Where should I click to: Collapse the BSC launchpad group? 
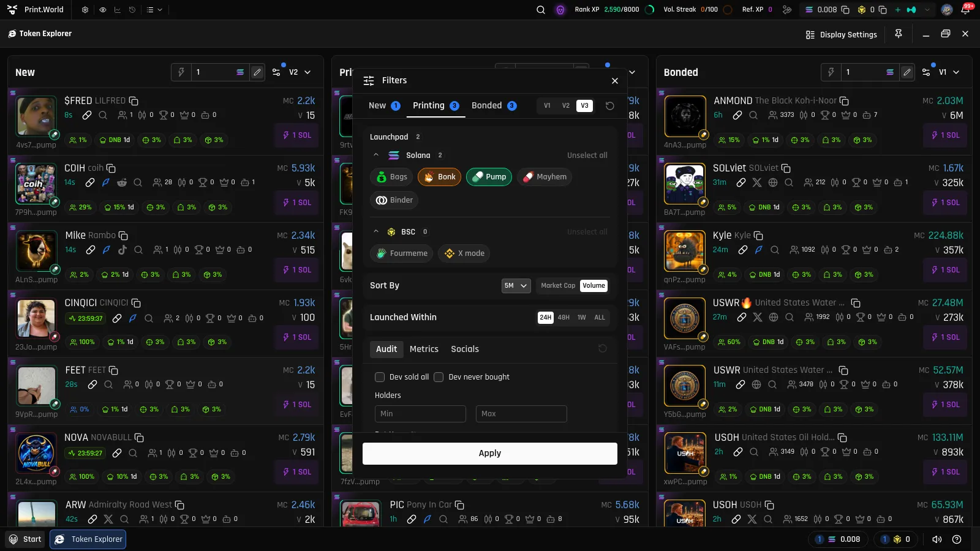376,231
